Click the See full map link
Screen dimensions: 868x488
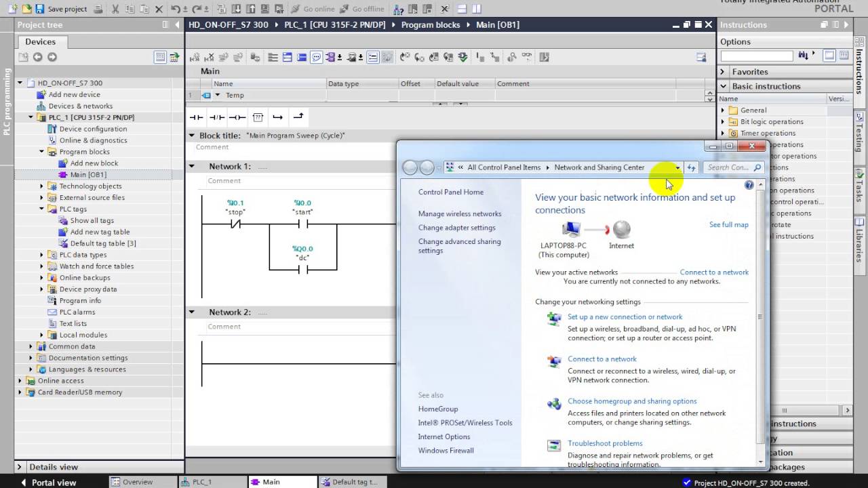[x=728, y=224]
